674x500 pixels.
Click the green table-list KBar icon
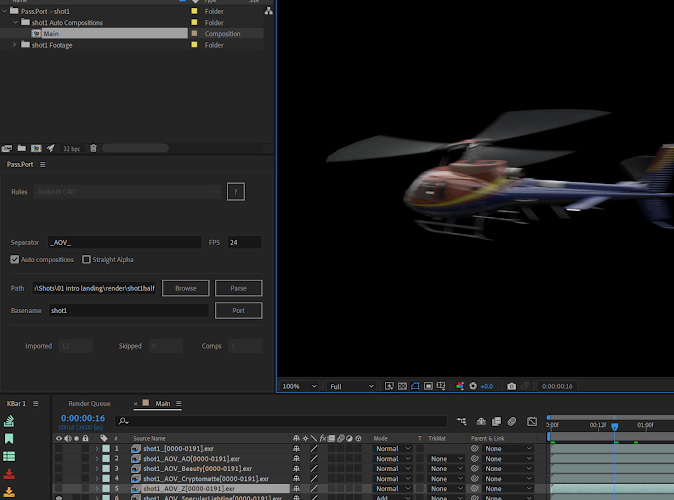(x=9, y=456)
